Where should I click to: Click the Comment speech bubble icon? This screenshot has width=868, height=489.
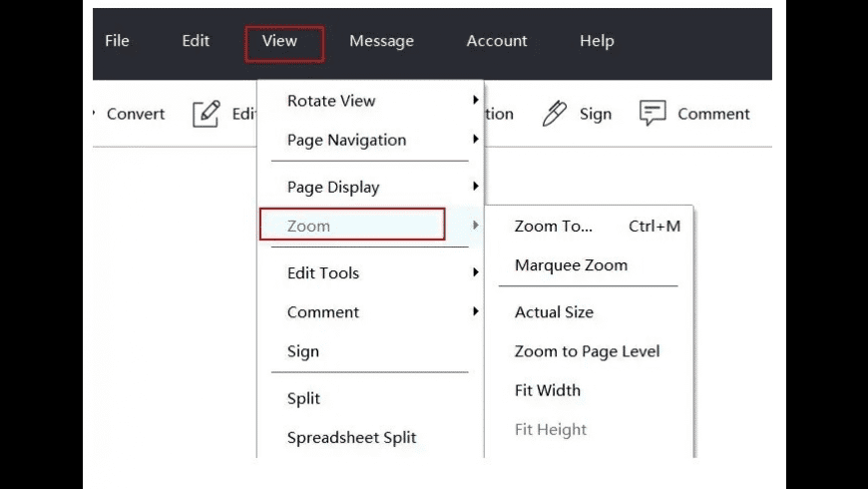click(x=652, y=113)
